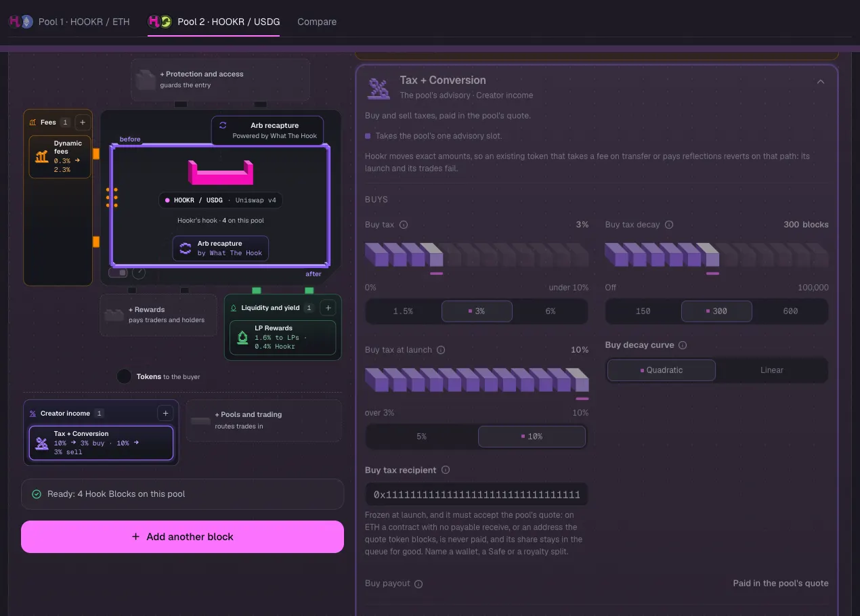The width and height of the screenshot is (860, 616).
Task: Click the Buy tax recipient address field
Action: click(477, 495)
